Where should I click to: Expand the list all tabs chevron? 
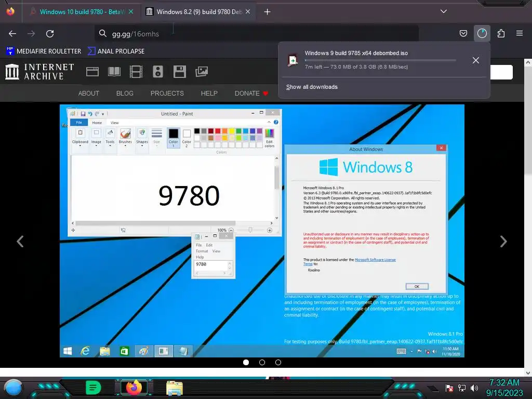[x=444, y=11]
